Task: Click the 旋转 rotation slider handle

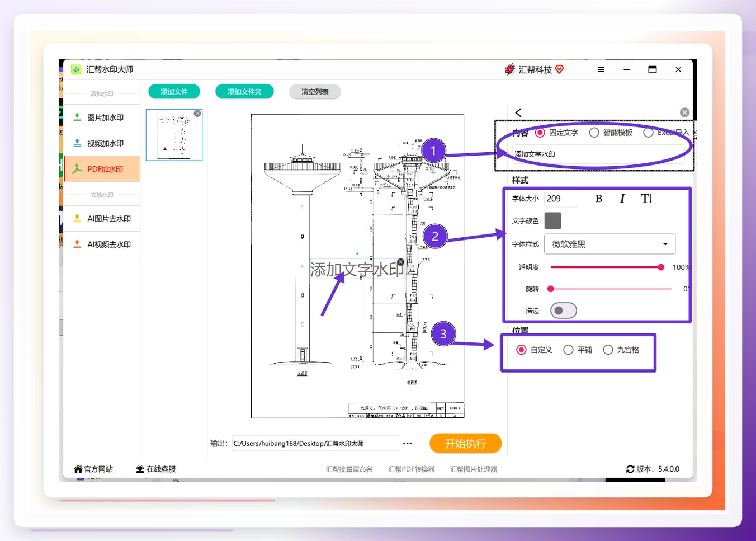Action: (551, 289)
